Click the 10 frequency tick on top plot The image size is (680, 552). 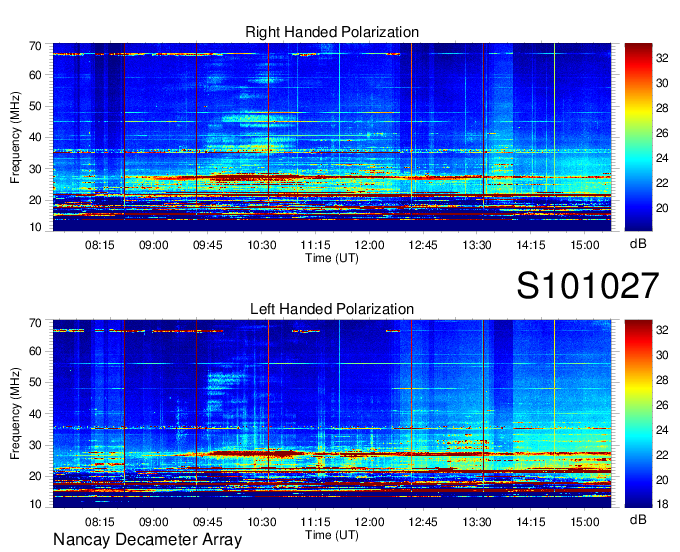[x=35, y=227]
